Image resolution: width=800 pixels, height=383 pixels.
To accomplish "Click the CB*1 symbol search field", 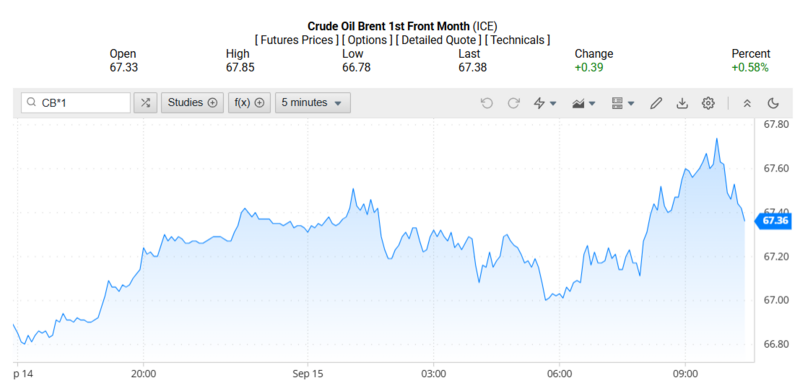I will pyautogui.click(x=76, y=103).
